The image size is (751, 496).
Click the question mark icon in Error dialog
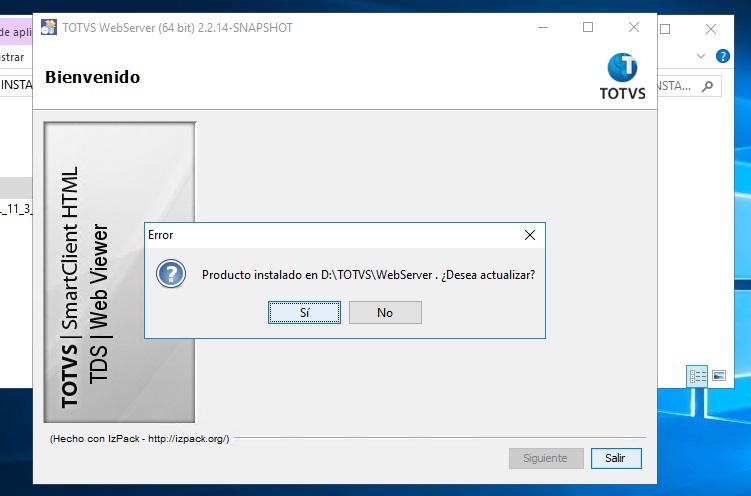click(x=171, y=274)
